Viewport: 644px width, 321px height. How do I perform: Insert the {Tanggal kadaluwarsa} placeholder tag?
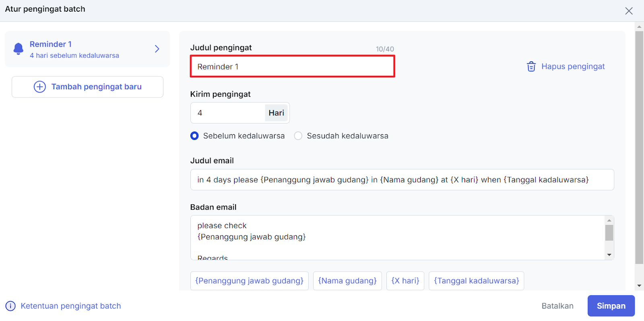coord(476,281)
